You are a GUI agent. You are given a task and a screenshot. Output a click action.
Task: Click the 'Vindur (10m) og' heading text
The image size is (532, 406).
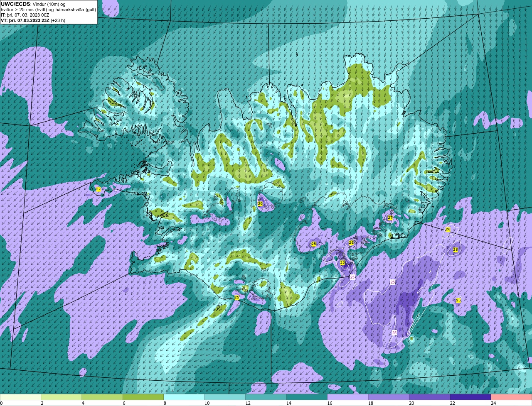click(x=49, y=4)
